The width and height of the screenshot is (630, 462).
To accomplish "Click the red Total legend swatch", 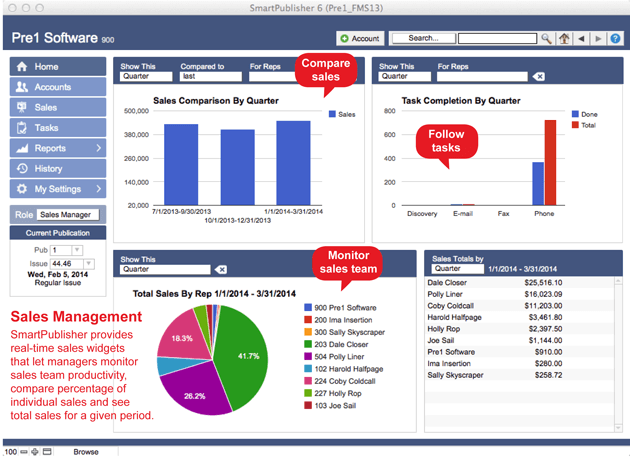I will [x=575, y=125].
